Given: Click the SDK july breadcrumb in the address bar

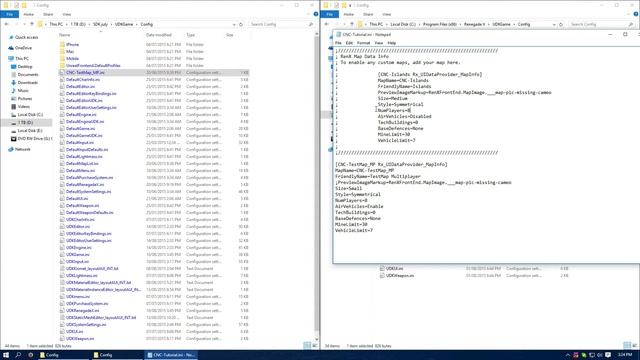Looking at the screenshot, I should pyautogui.click(x=100, y=24).
